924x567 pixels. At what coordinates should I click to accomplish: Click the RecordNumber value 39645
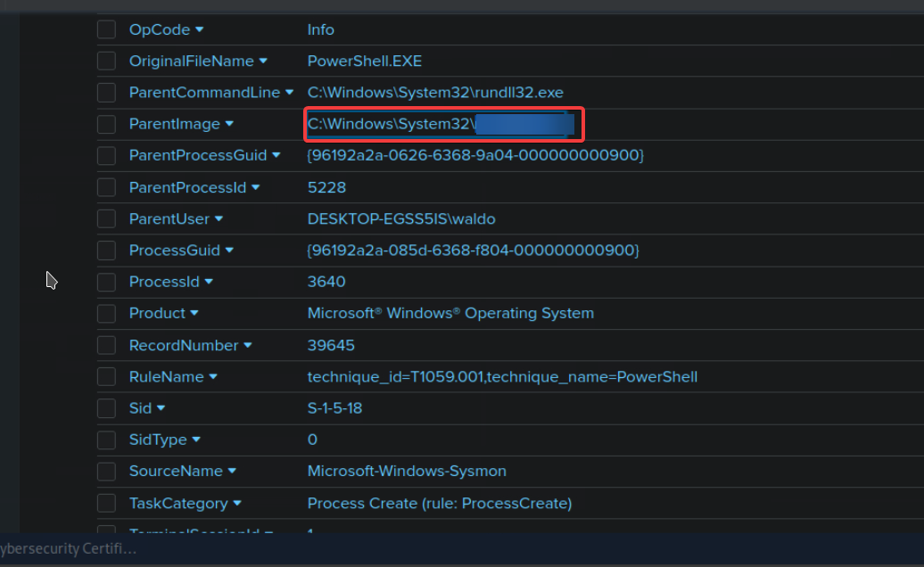(x=331, y=345)
